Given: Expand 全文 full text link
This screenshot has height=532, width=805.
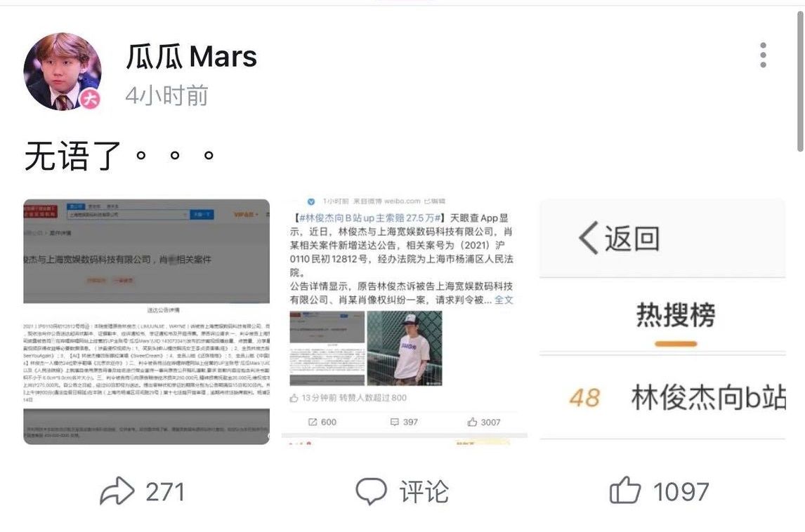Looking at the screenshot, I should click(x=504, y=300).
